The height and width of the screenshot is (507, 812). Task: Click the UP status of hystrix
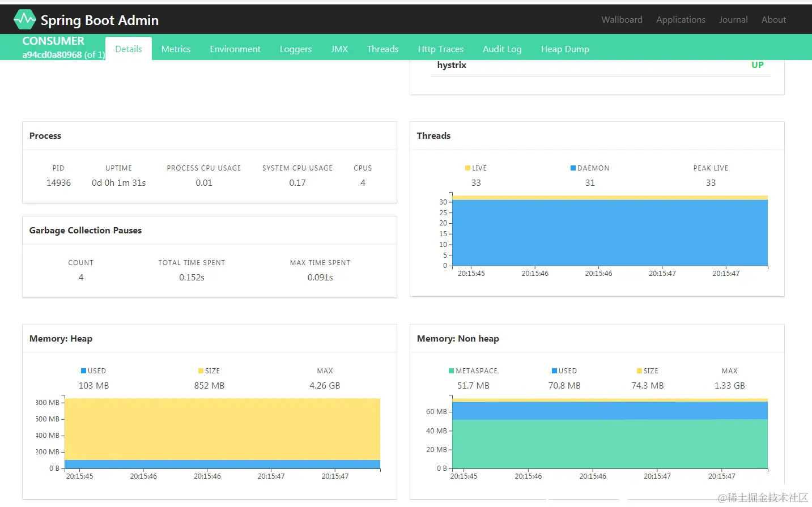coord(758,65)
